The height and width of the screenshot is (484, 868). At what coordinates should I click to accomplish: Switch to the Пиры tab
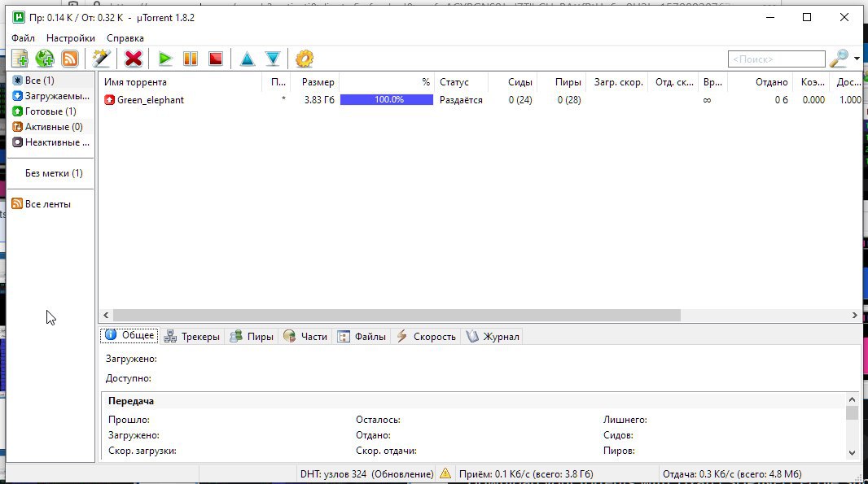coord(252,336)
